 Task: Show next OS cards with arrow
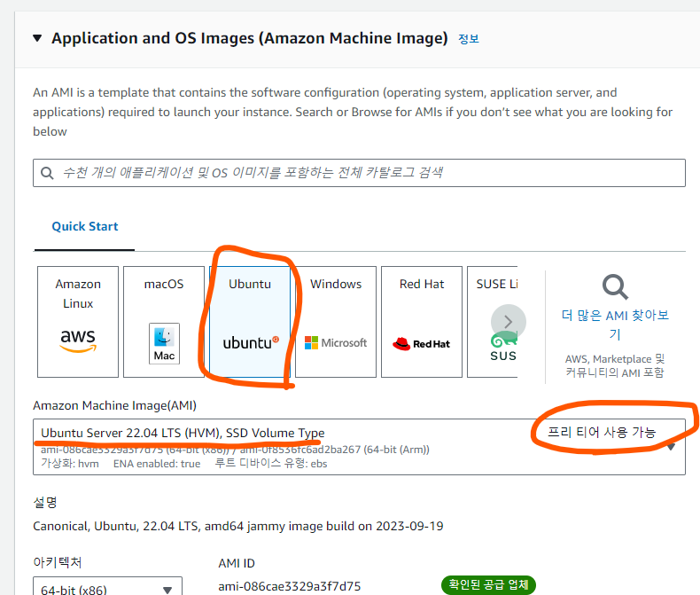point(508,322)
